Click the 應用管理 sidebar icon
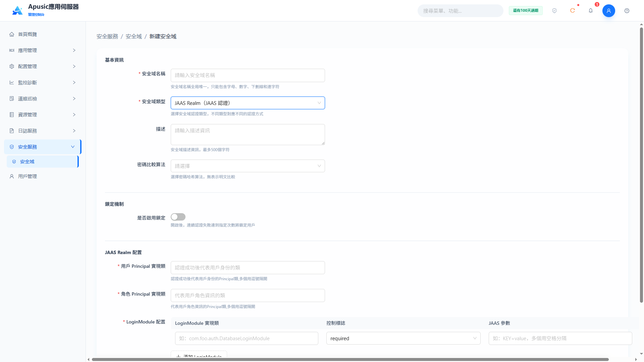The width and height of the screenshot is (644, 362). 12,50
